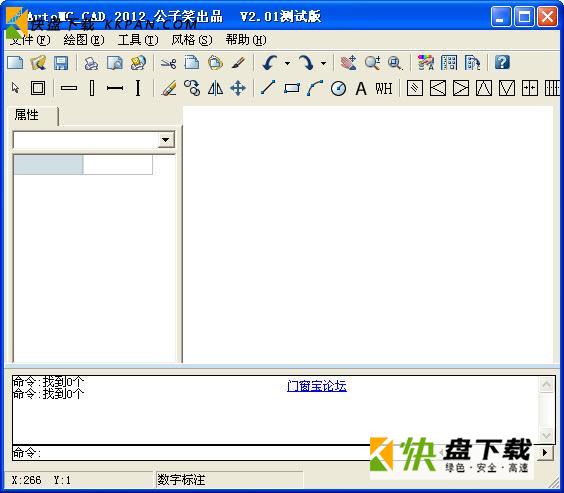Click the Open file folder icon
Viewport: 564px width, 493px height.
38,63
